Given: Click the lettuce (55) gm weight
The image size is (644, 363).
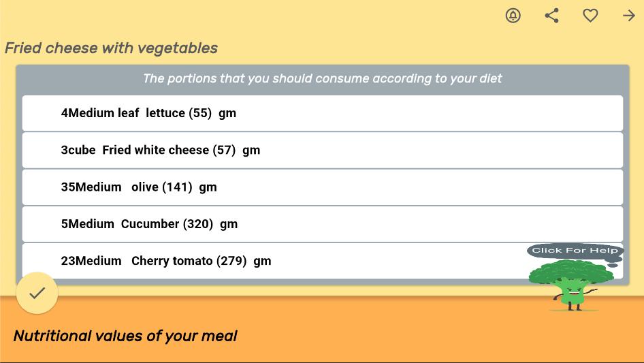Looking at the screenshot, I should 212,113.
